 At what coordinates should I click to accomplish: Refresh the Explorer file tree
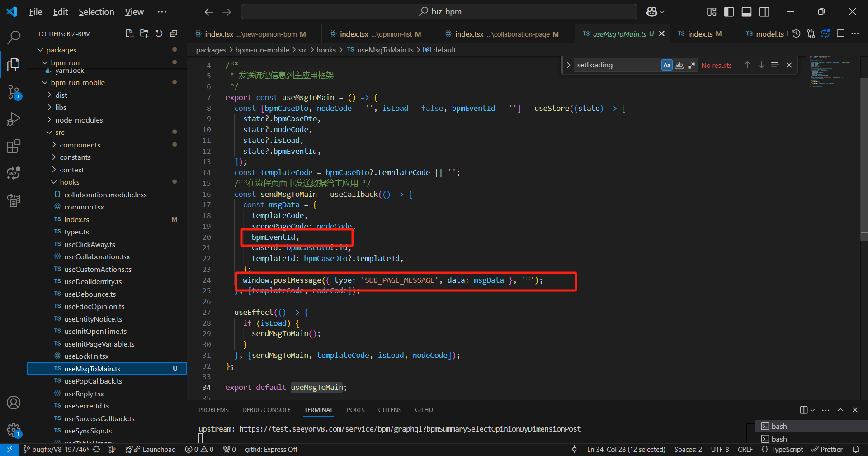pyautogui.click(x=159, y=33)
